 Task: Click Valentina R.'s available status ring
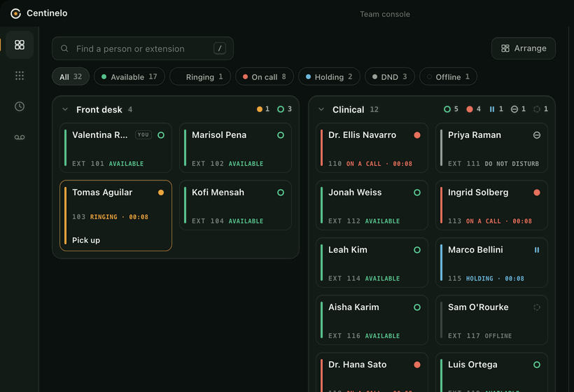(x=161, y=135)
